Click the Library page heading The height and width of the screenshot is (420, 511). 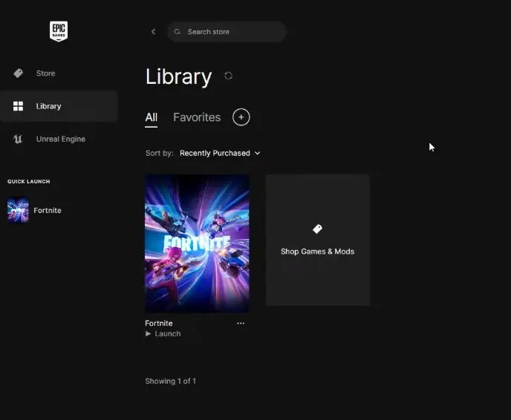click(178, 77)
